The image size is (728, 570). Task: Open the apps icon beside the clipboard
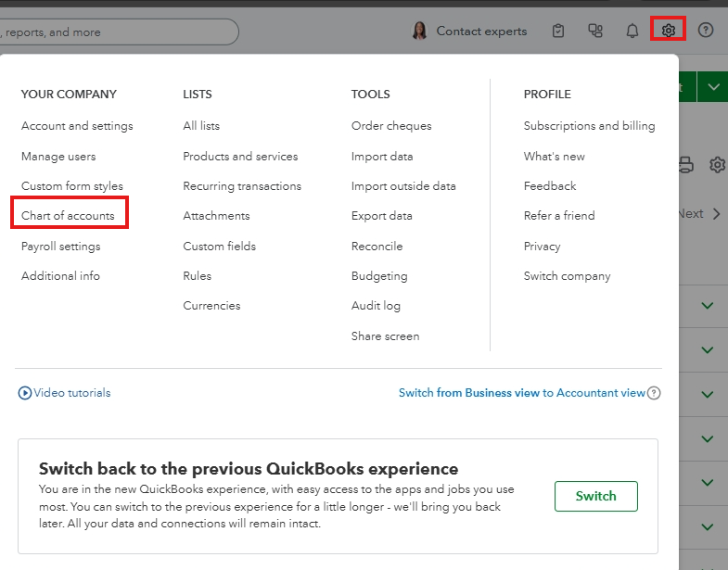[595, 31]
